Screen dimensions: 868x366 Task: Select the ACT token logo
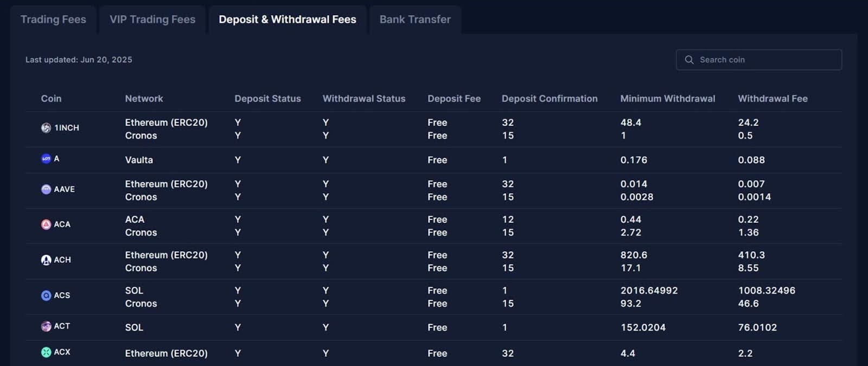pos(45,326)
